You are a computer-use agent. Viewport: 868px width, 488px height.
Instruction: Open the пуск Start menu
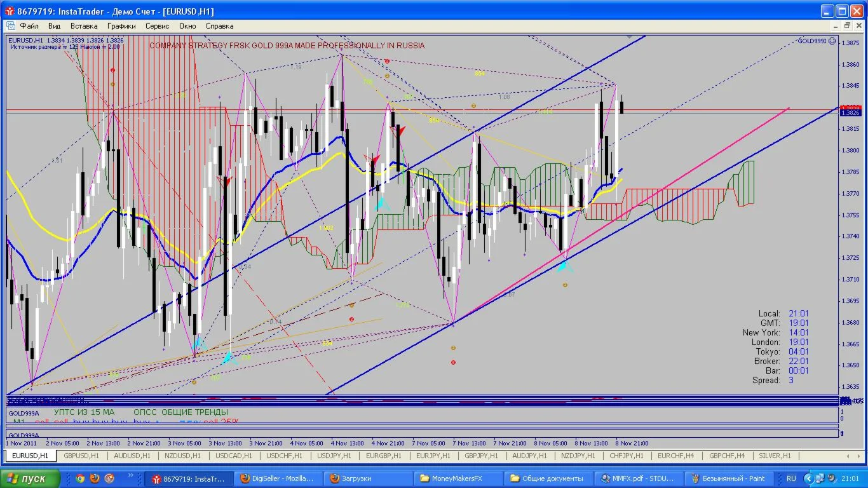point(30,478)
